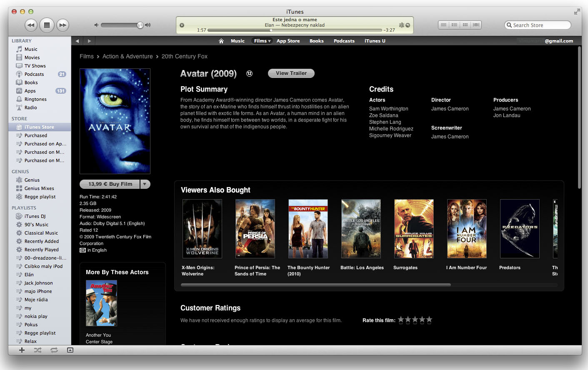
Task: Switch to Cover Flow view icon
Action: point(476,25)
